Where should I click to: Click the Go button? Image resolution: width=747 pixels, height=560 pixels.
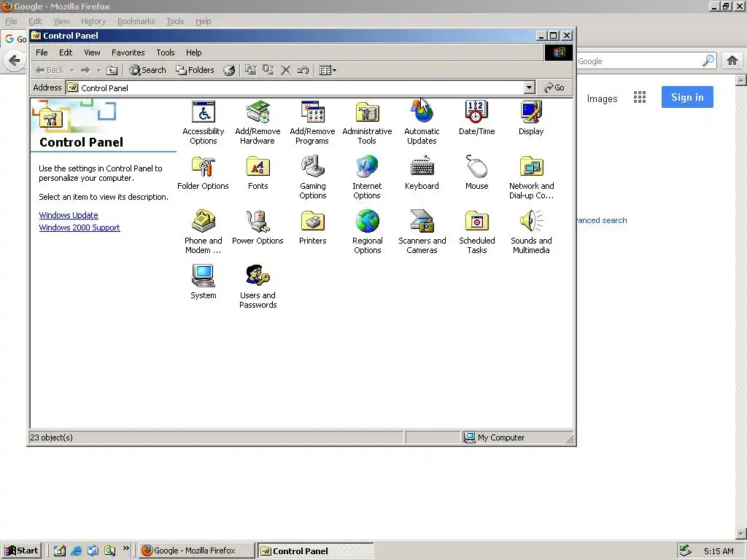coord(554,87)
